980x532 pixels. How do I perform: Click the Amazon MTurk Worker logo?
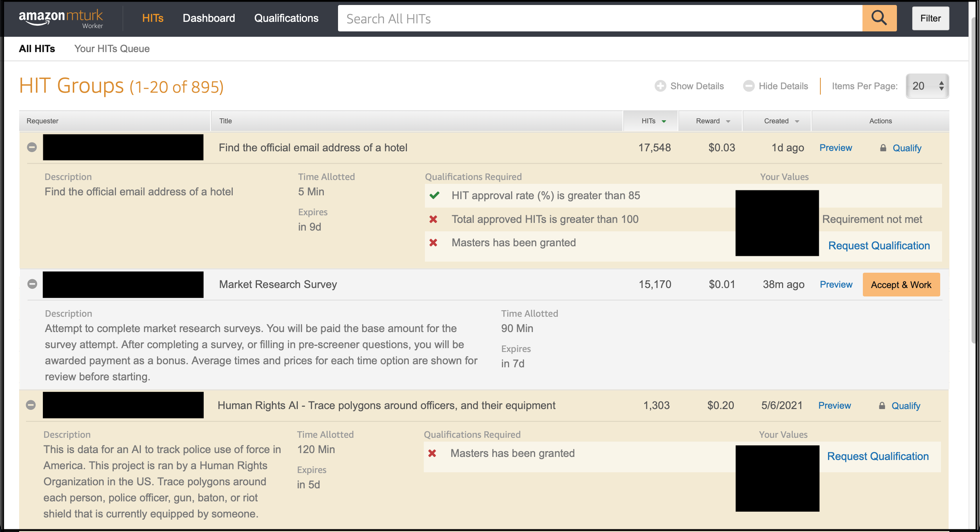pos(61,17)
